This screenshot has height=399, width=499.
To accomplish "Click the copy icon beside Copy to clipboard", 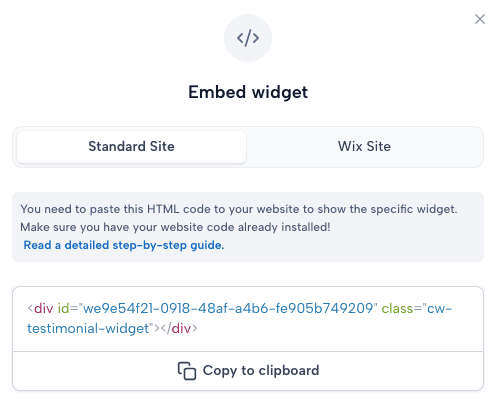I will (x=187, y=371).
